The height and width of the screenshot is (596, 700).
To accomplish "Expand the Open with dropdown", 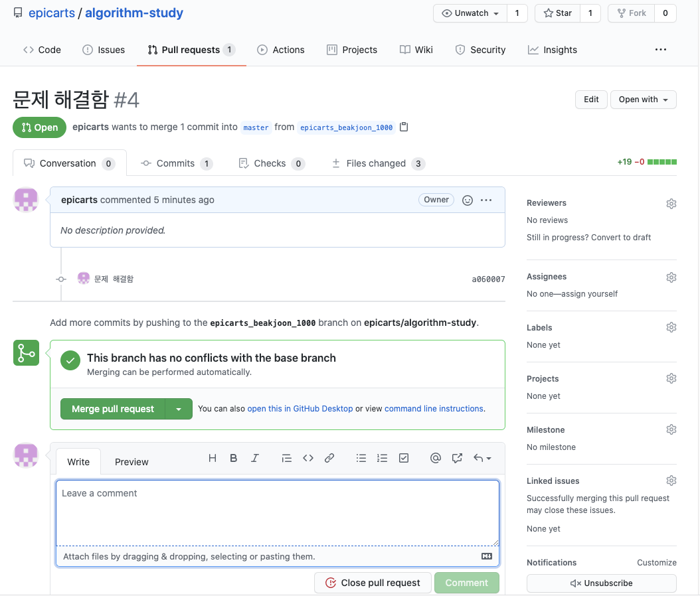I will pyautogui.click(x=644, y=100).
